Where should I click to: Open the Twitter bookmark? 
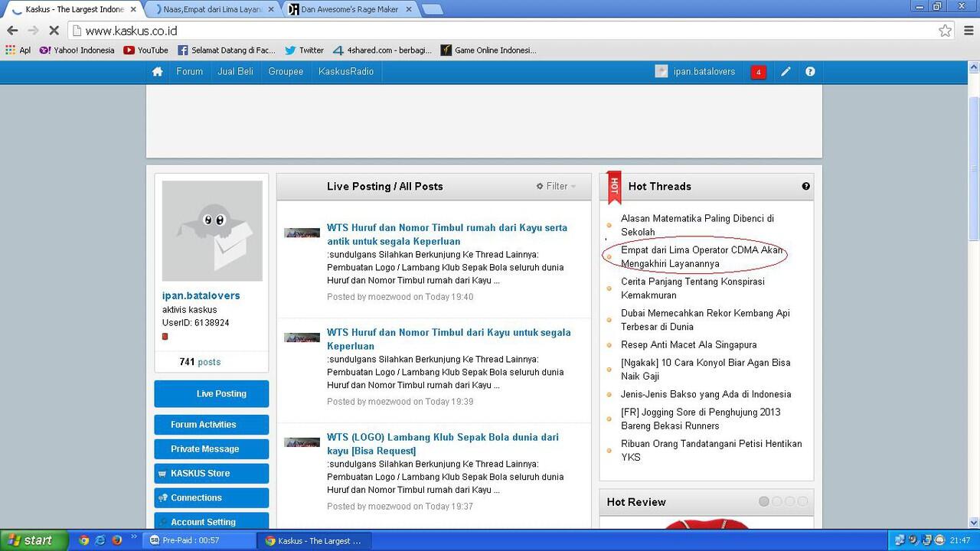[x=304, y=51]
